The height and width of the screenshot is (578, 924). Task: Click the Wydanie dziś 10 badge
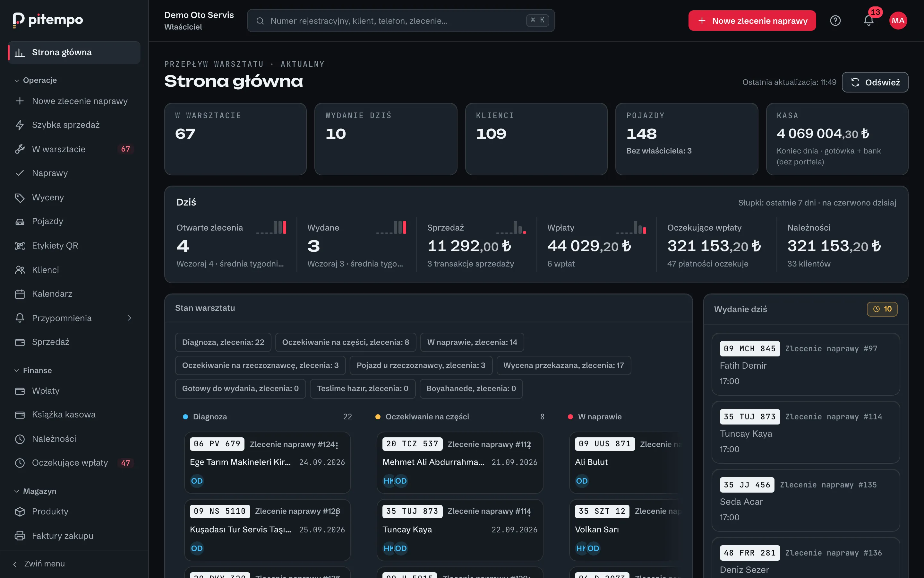(x=882, y=309)
